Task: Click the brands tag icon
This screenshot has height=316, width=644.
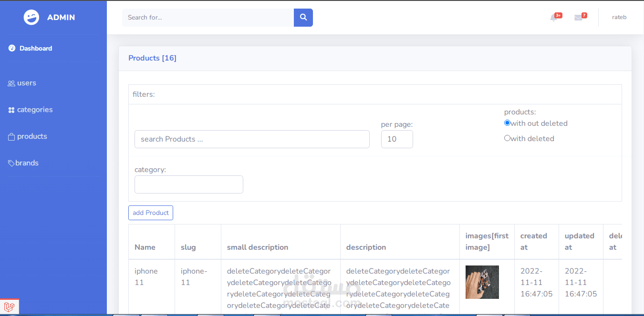Action: (11, 163)
